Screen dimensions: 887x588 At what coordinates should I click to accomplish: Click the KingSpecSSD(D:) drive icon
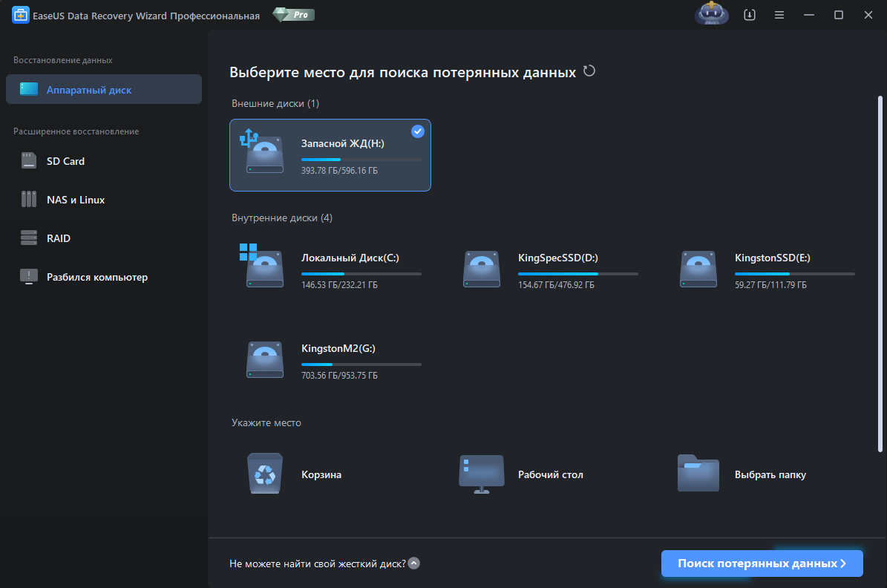[x=482, y=269]
